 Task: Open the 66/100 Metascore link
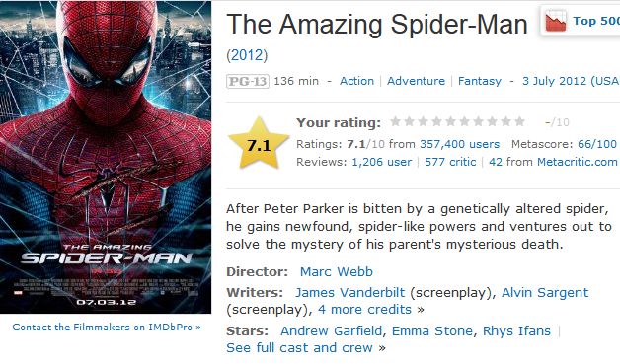pos(597,144)
